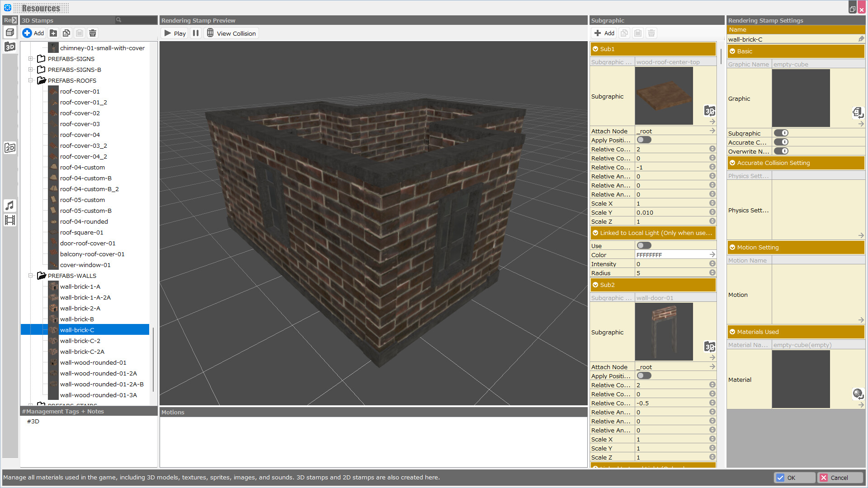Collapse the Sub2 section
868x488 pixels.
(x=596, y=285)
